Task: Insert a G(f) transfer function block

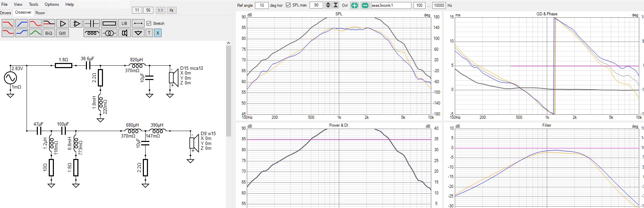Action: point(62,33)
